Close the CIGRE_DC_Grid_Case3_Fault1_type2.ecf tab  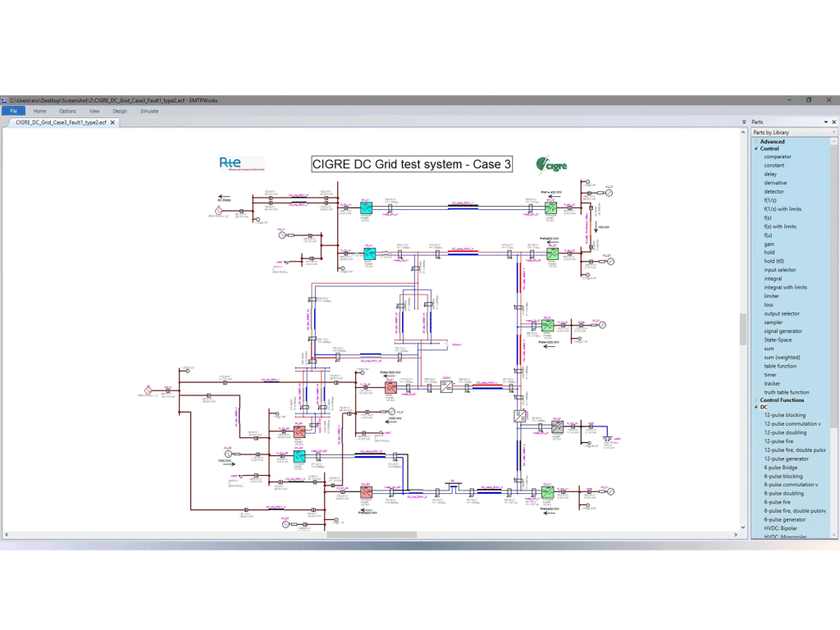pos(114,122)
